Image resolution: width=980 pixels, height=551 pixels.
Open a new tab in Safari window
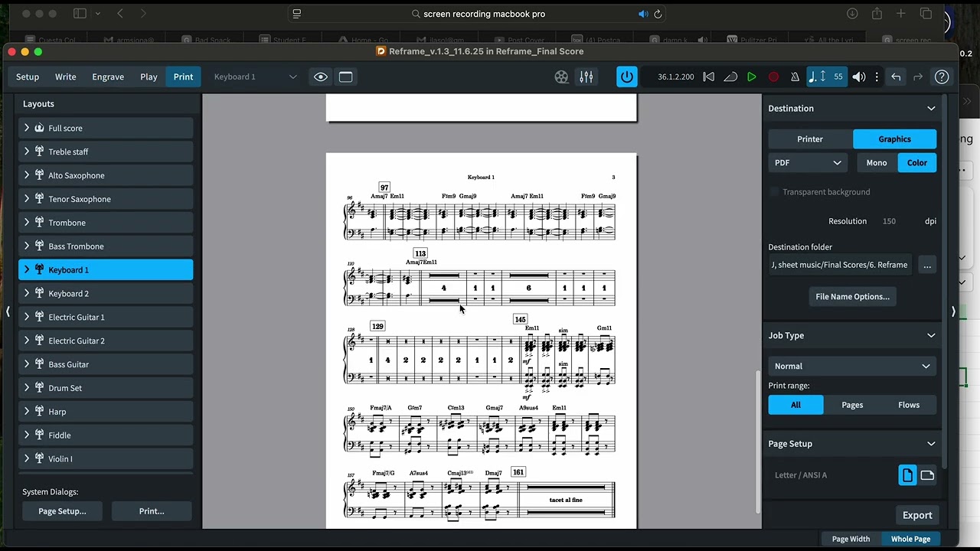tap(901, 14)
